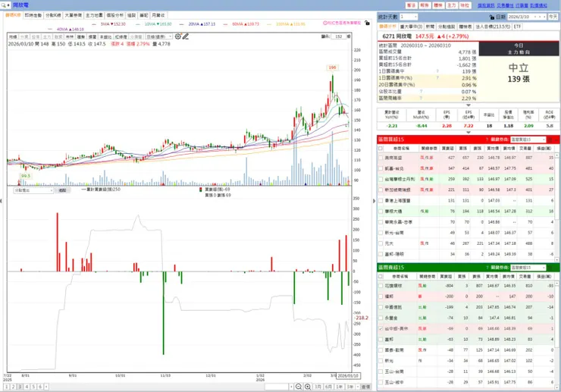
Task: Select the 6月 range button
Action: pos(328,387)
